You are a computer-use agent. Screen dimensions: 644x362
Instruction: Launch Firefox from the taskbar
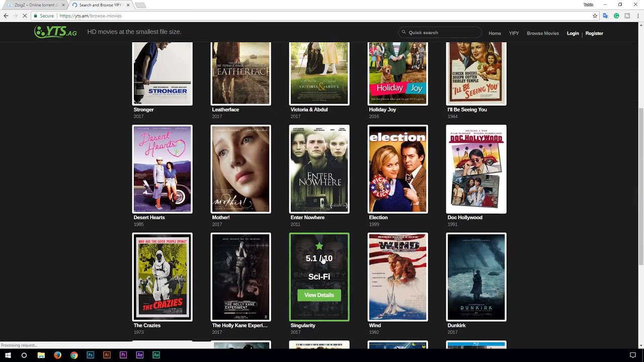coord(57,355)
